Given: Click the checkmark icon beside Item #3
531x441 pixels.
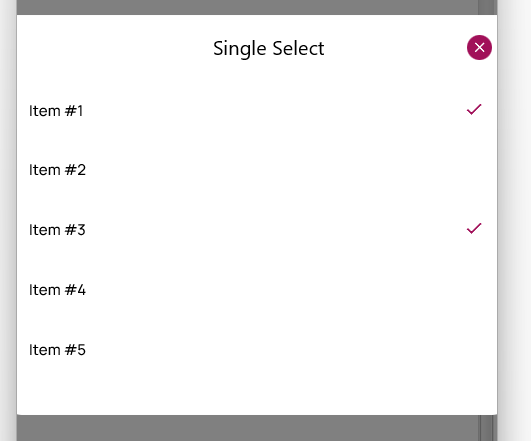Looking at the screenshot, I should pos(474,228).
